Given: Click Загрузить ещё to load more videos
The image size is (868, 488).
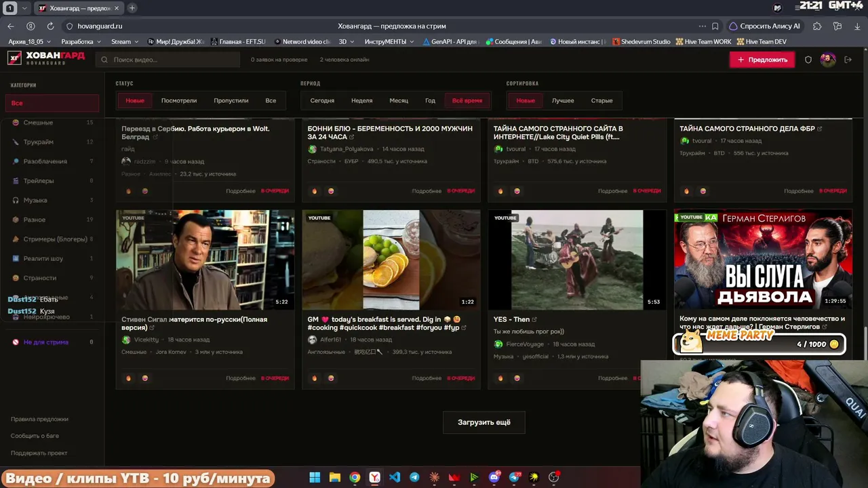Looking at the screenshot, I should click(x=484, y=422).
